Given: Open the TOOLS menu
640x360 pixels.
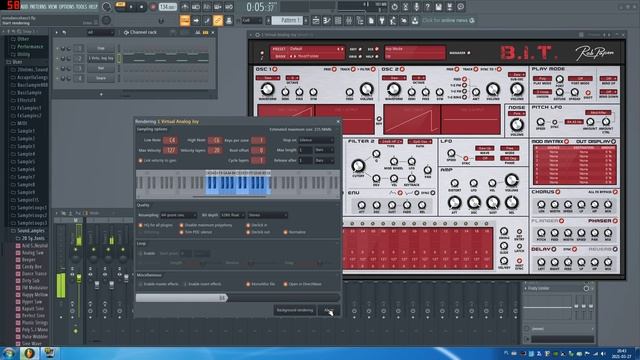Looking at the screenshot, I should [x=81, y=7].
